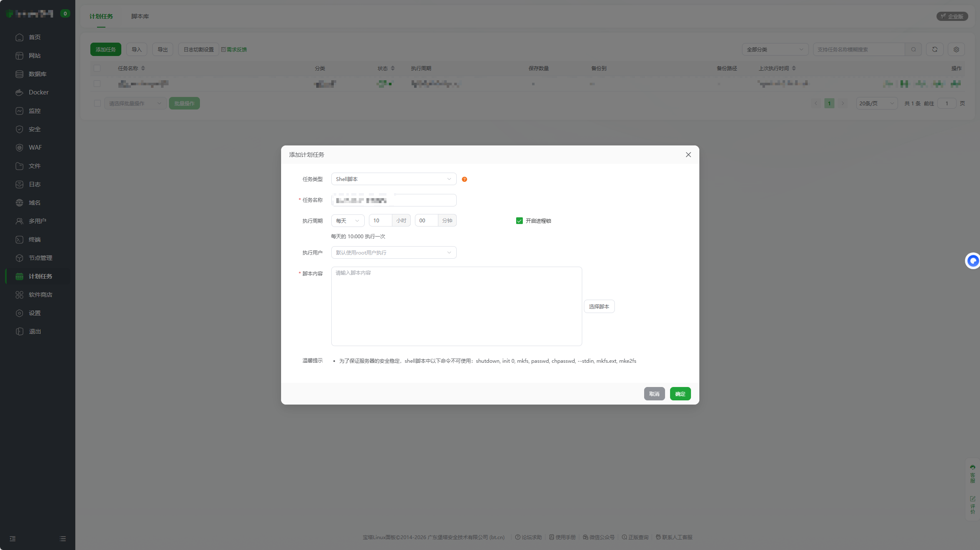Click into the 脚本内容 text area
This screenshot has height=550, width=980.
456,306
